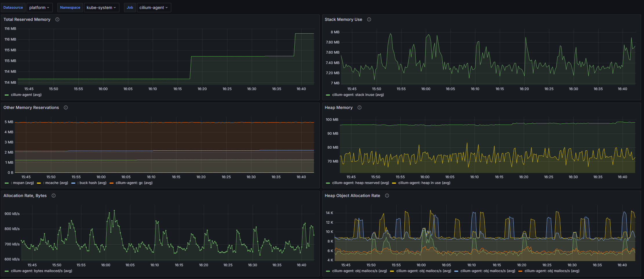Open the Total Reserved Memory panel title menu
Screen dimensions: 644x279
tap(27, 19)
